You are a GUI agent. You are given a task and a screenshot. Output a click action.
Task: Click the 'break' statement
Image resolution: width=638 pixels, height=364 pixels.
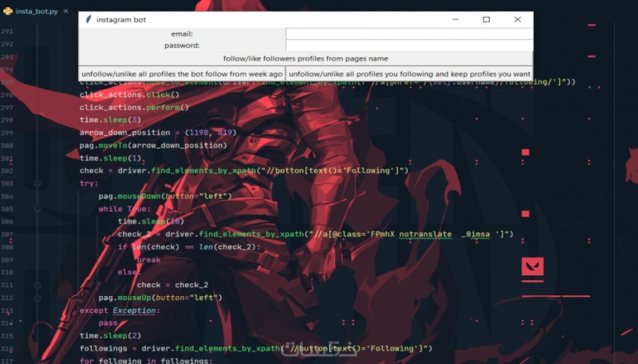point(149,260)
